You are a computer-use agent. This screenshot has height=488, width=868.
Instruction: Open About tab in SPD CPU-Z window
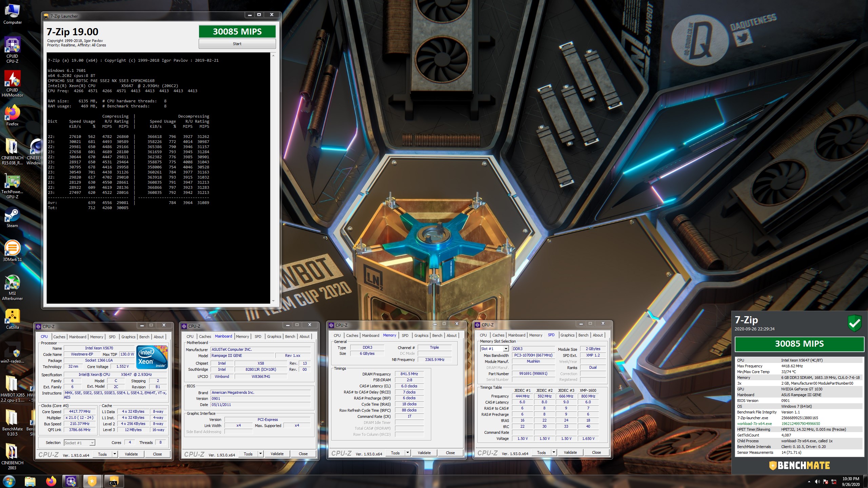pyautogui.click(x=598, y=335)
